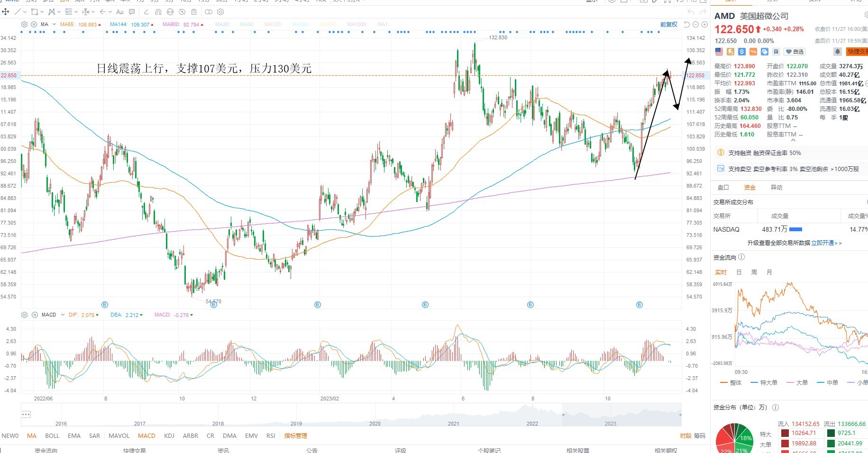The height and width of the screenshot is (453, 868).
Task: Toggle 自选 watchlist heart button
Action: [x=795, y=52]
